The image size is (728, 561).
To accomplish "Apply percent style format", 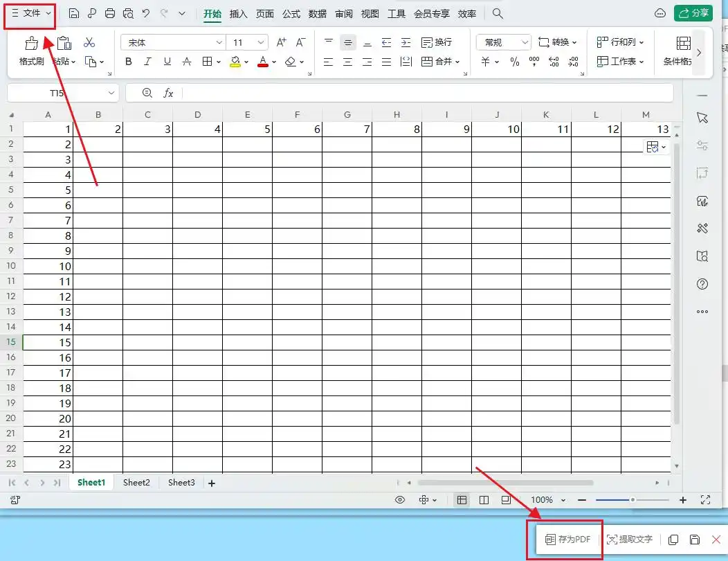I will point(514,62).
